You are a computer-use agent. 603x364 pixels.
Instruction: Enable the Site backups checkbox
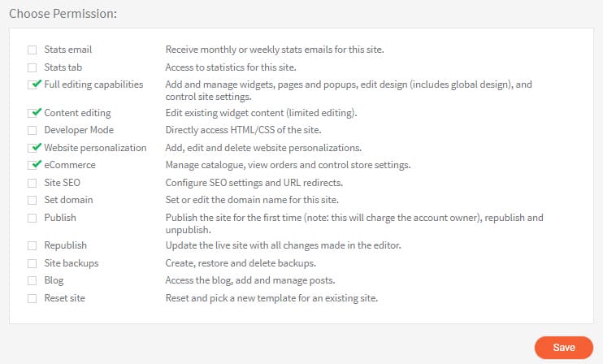[x=33, y=263]
